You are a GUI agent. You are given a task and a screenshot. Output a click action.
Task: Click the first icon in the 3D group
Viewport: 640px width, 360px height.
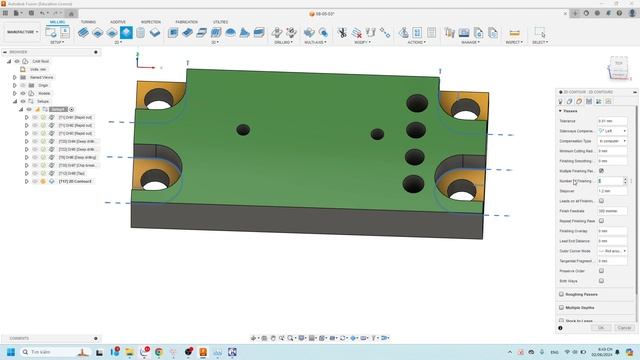pyautogui.click(x=173, y=32)
